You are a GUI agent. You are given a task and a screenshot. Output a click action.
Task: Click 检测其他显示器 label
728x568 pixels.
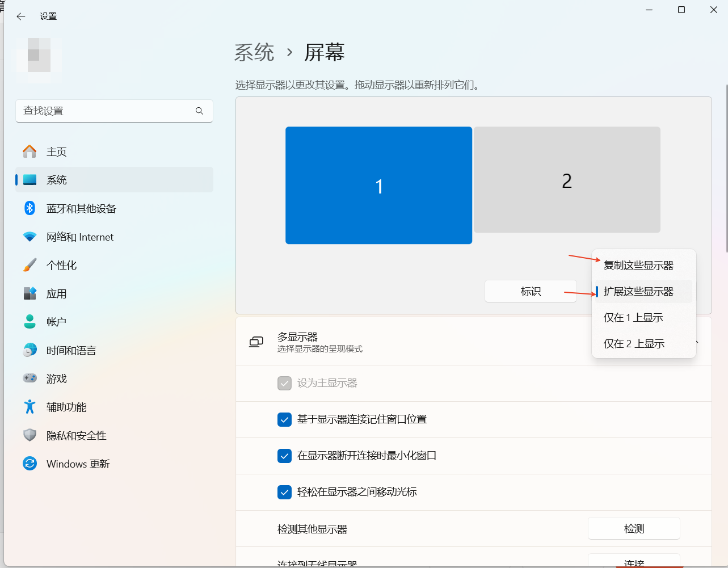tap(312, 529)
